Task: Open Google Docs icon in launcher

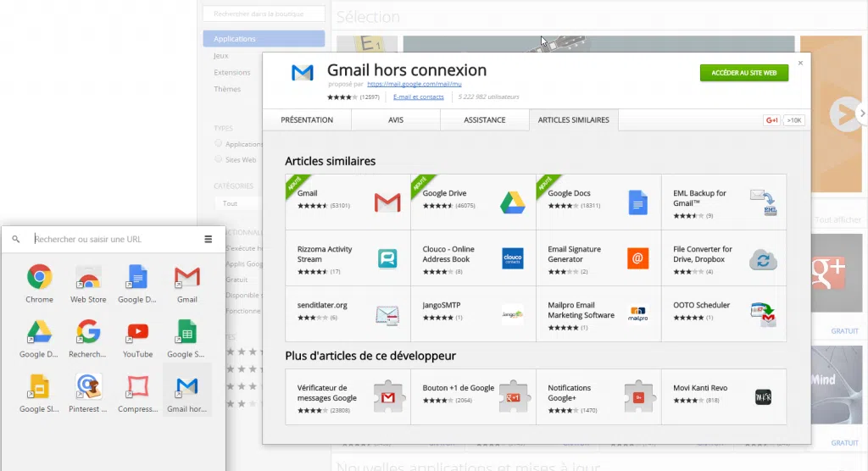Action: (x=137, y=284)
